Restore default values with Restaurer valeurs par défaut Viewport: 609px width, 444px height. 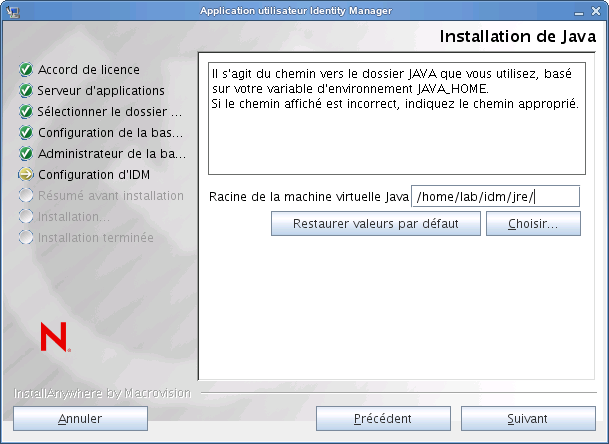[376, 224]
